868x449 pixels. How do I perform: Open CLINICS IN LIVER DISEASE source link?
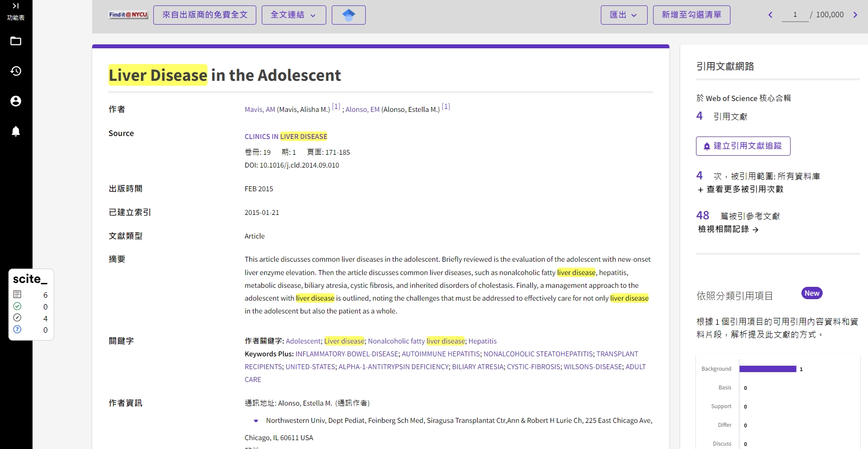[286, 137]
